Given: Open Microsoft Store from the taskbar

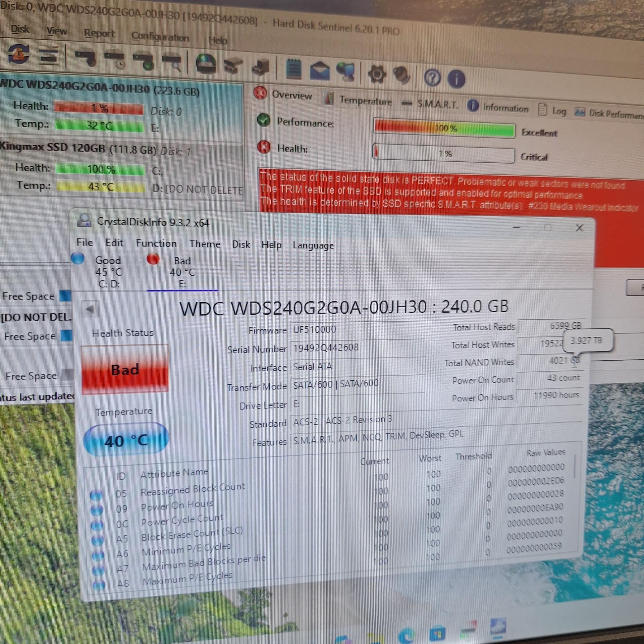Looking at the screenshot, I should [x=437, y=633].
